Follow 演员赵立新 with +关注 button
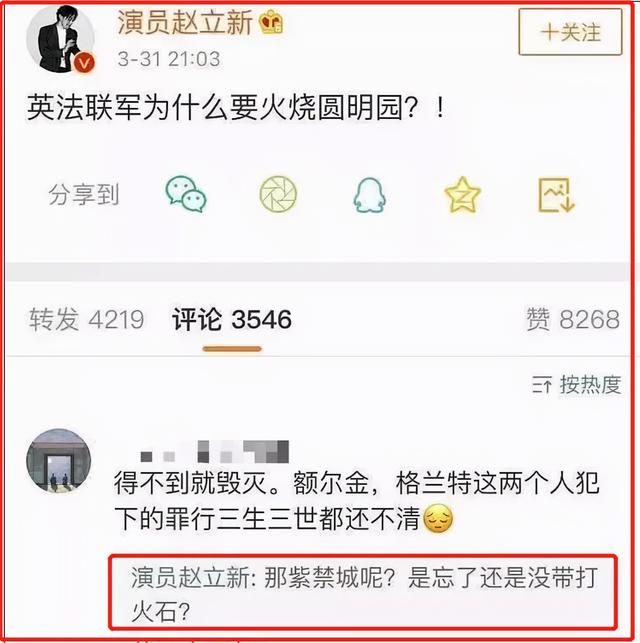 point(570,32)
